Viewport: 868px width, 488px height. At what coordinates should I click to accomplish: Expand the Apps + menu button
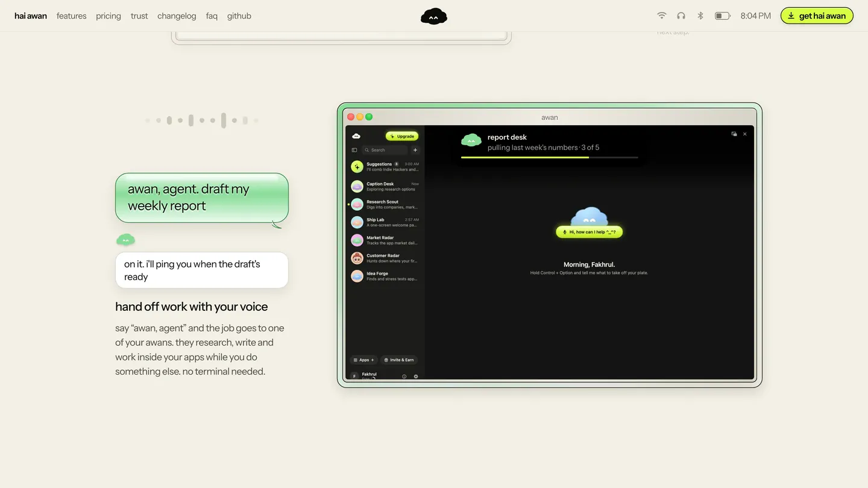pos(363,360)
